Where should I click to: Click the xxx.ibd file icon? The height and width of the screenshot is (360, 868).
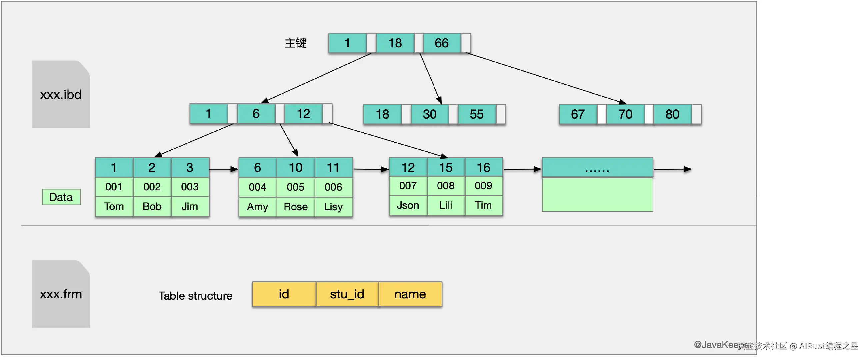(x=61, y=94)
